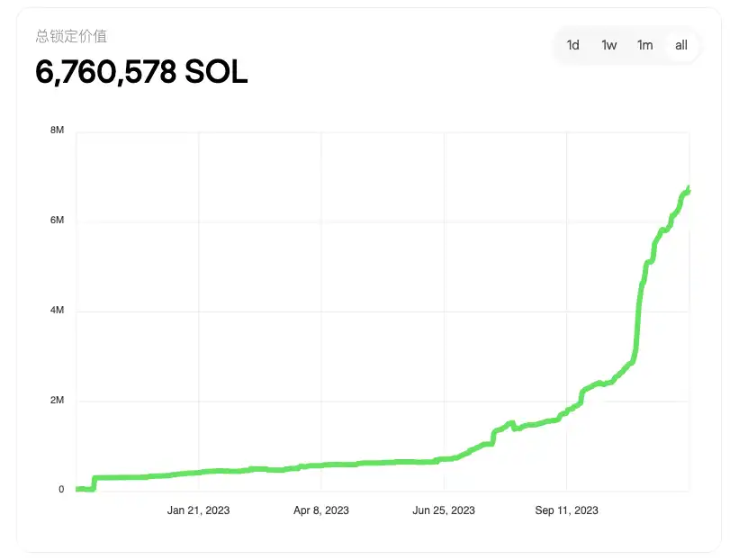Click the green line's latest peak point
Image resolution: width=730 pixels, height=560 pixels.
point(689,188)
